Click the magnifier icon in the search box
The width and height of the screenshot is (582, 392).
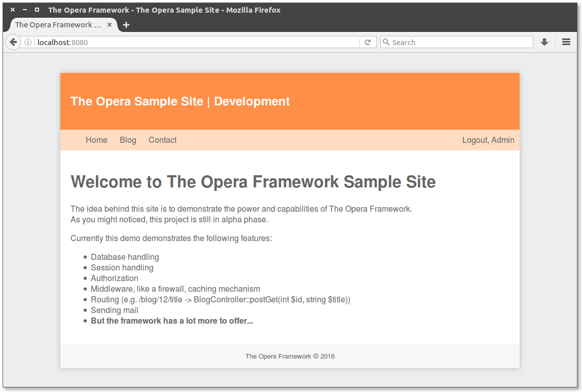[x=386, y=42]
